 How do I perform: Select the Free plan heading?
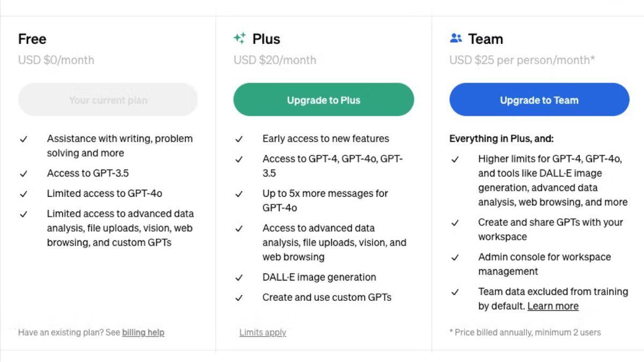pos(32,39)
